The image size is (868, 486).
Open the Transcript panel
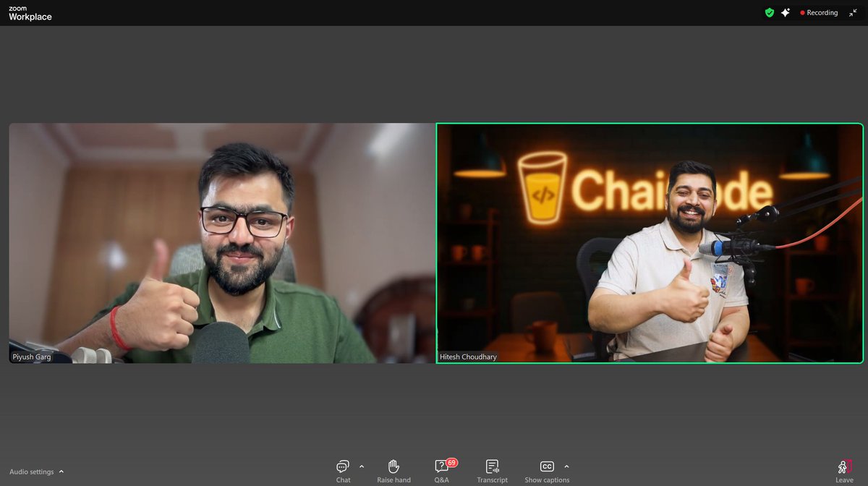tap(492, 470)
